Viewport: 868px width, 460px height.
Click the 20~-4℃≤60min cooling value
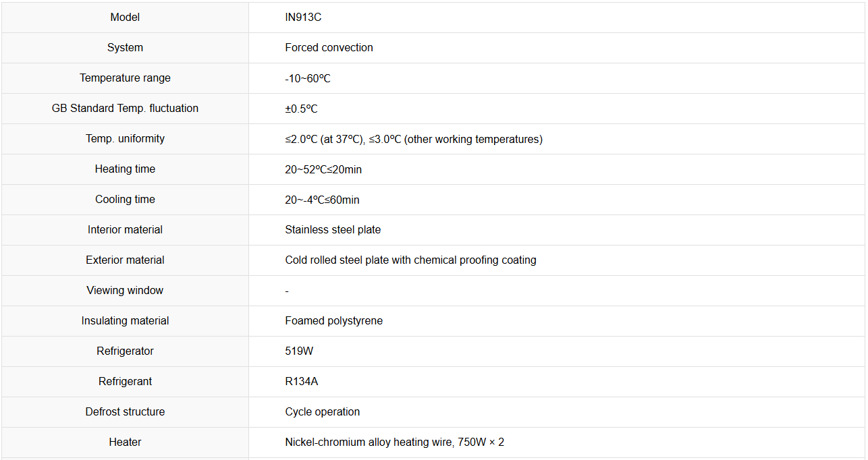[x=322, y=200]
